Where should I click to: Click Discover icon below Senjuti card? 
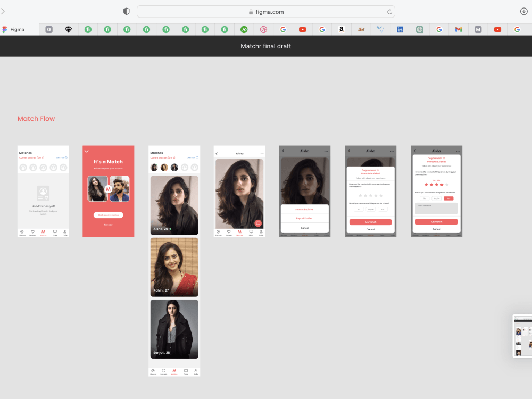pyautogui.click(x=153, y=372)
